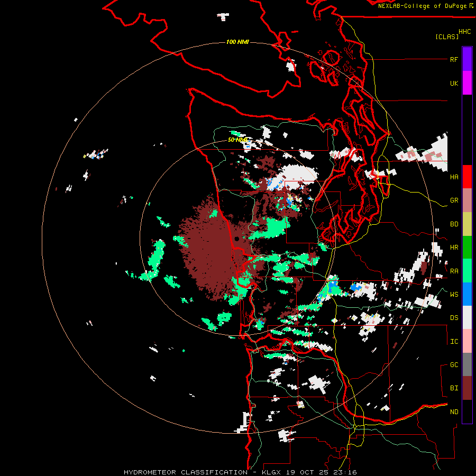Viewport: 476px width, 476px height.
Task: Select the light pink IC legend swatch
Action: 467,341
